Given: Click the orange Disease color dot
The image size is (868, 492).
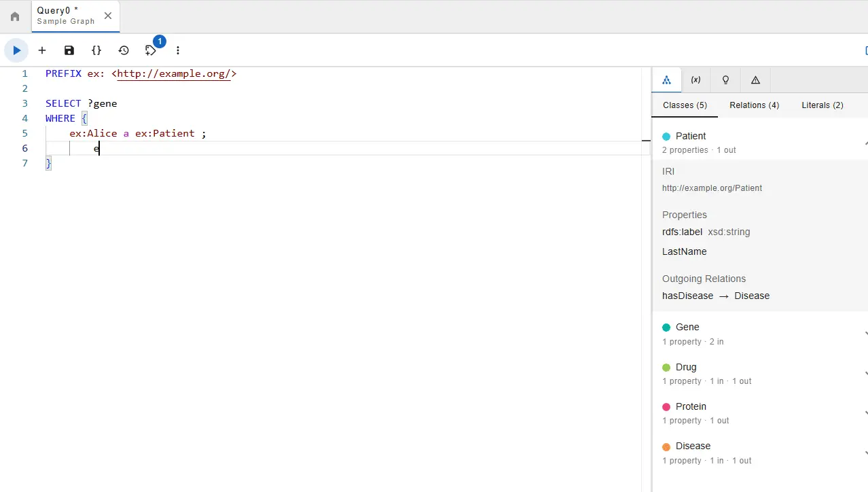Looking at the screenshot, I should pyautogui.click(x=666, y=447).
